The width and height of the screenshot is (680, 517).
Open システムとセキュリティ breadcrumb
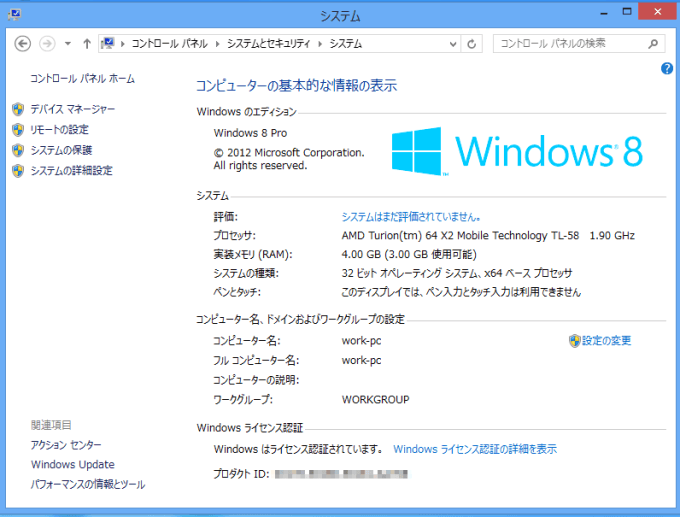[269, 44]
